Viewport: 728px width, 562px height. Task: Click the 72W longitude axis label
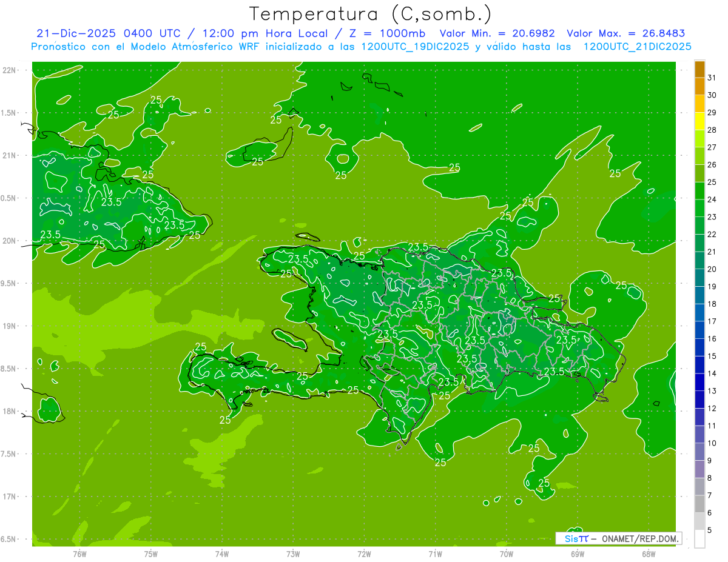(x=364, y=554)
